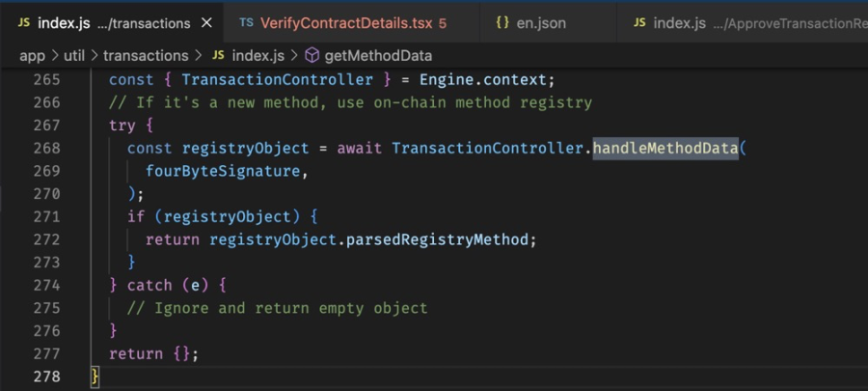Open index.js ApproveTransactionRe tab
868x391 pixels.
click(x=749, y=23)
